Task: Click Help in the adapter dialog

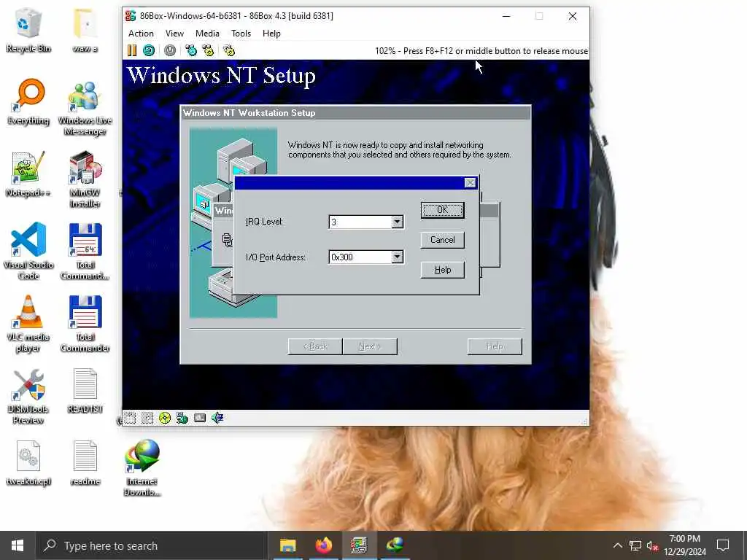Action: coord(443,270)
